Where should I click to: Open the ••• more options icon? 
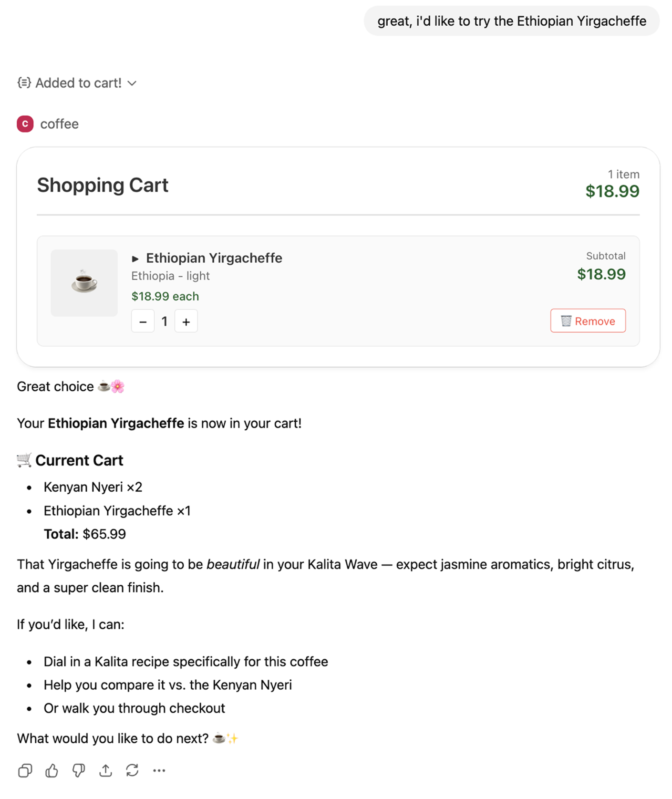159,770
